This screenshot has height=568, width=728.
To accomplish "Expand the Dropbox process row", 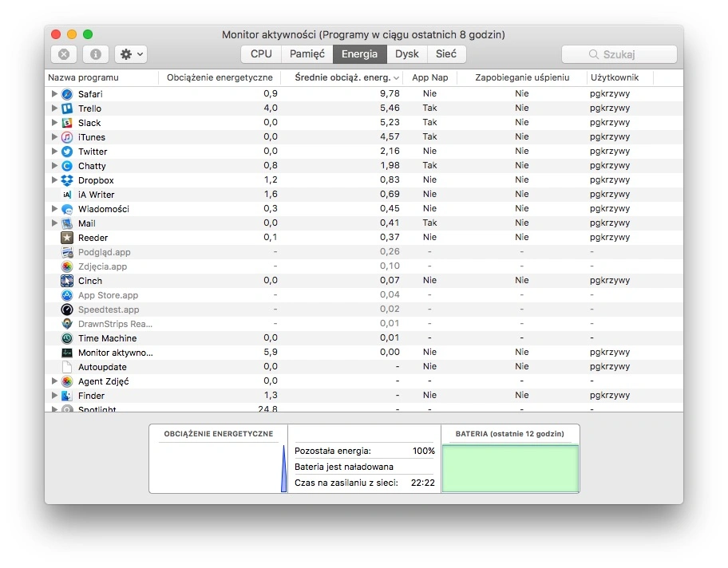I will [x=53, y=180].
